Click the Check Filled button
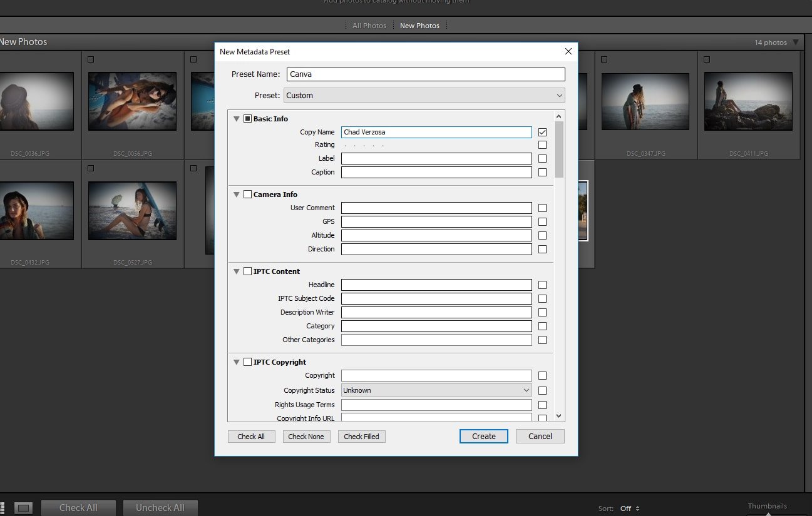This screenshot has height=516, width=812. click(361, 436)
